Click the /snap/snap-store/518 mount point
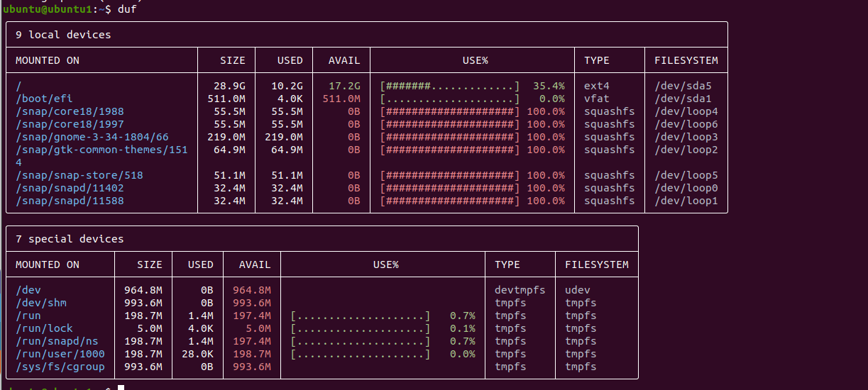The height and width of the screenshot is (390, 868). point(79,175)
